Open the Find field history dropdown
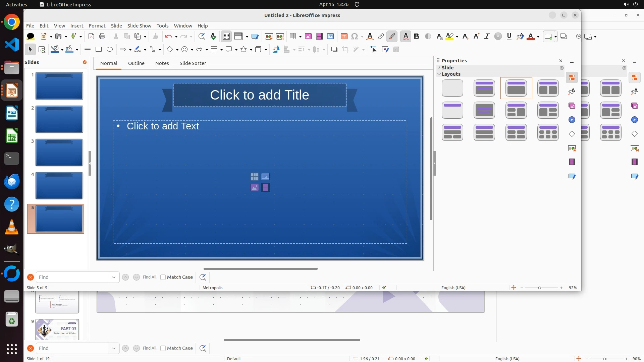Viewport: 644px width, 362px height. pos(114,277)
